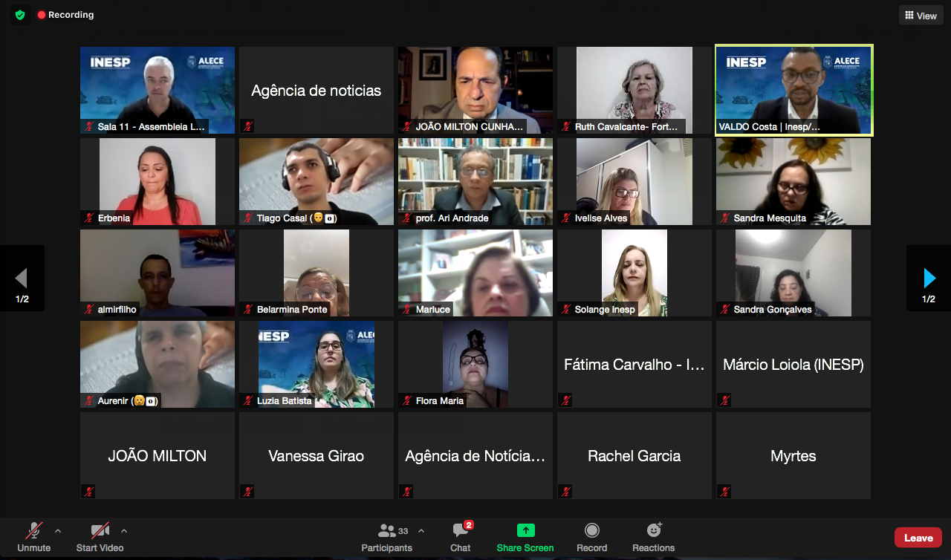Leave the meeting

pos(918,538)
